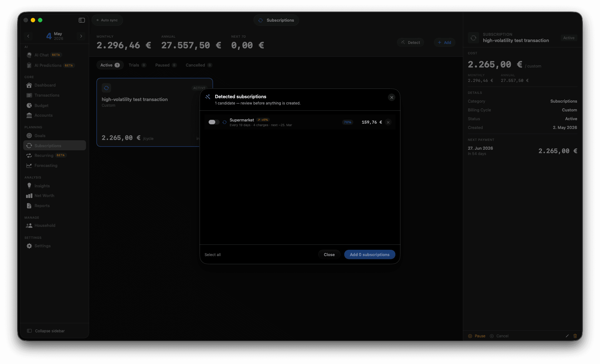Open Accounts bank icon
600x364 pixels.
coord(29,115)
